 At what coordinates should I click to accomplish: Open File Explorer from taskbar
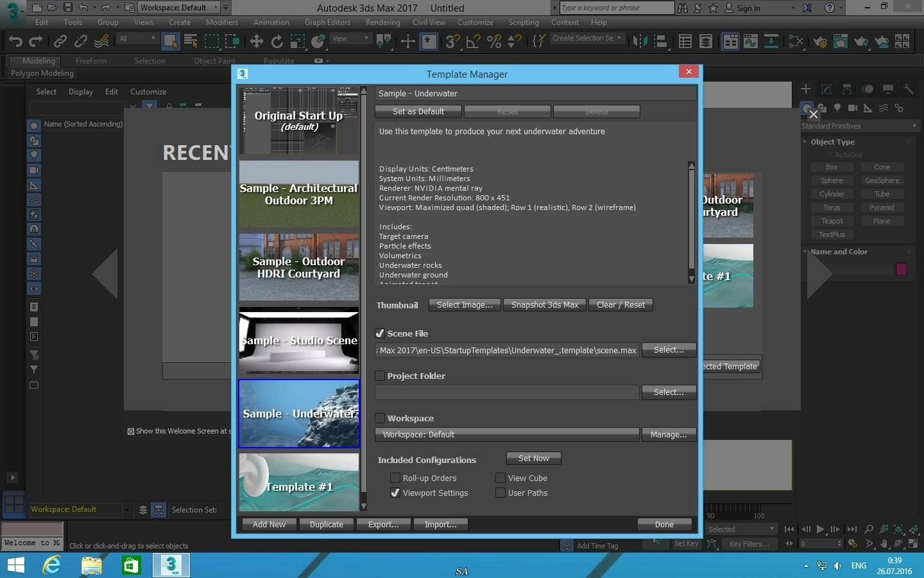(91, 565)
